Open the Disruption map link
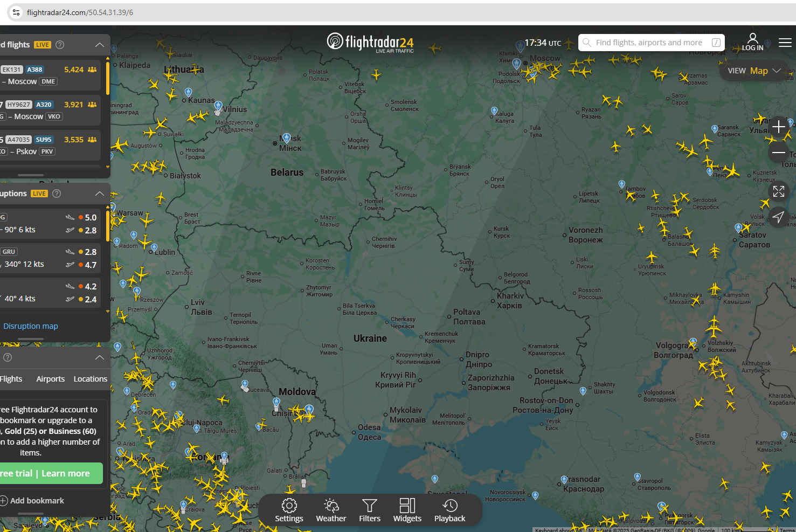 [31, 326]
